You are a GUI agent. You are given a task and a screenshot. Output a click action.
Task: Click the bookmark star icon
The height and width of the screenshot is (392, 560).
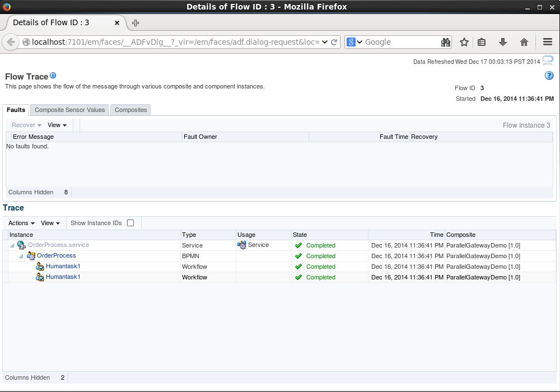point(464,42)
